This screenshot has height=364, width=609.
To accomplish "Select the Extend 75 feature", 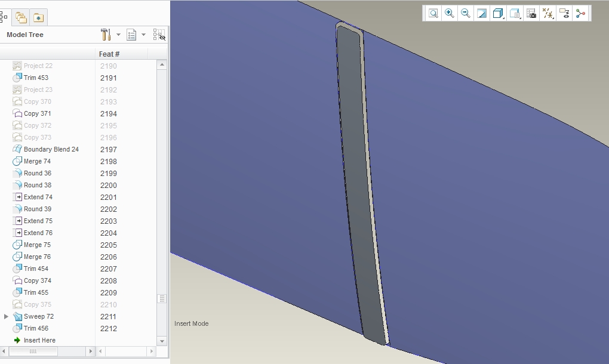I will tap(38, 221).
